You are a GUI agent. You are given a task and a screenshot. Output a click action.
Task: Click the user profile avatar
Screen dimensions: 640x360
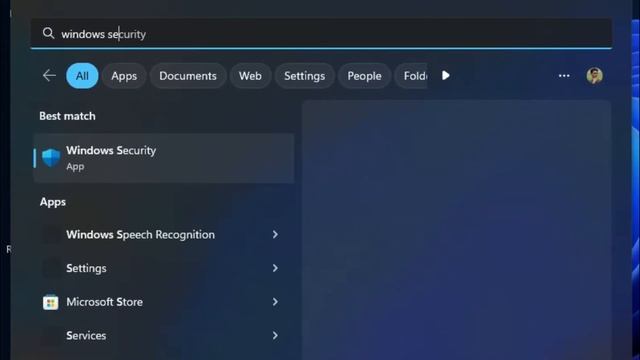[x=594, y=76]
